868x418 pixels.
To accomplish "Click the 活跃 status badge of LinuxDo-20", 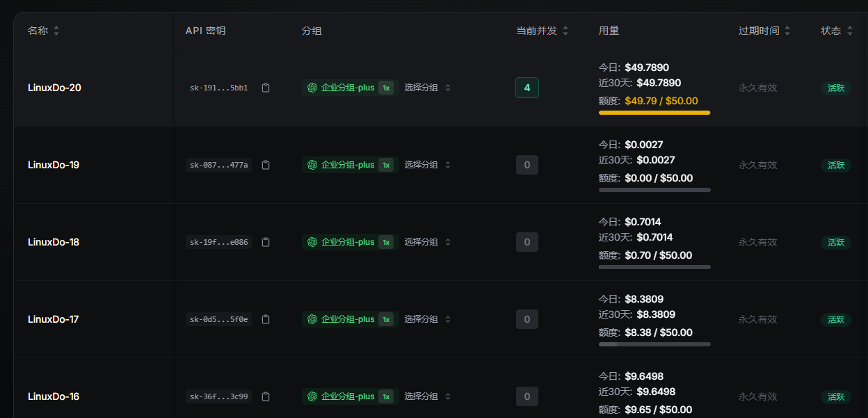I will [x=835, y=88].
